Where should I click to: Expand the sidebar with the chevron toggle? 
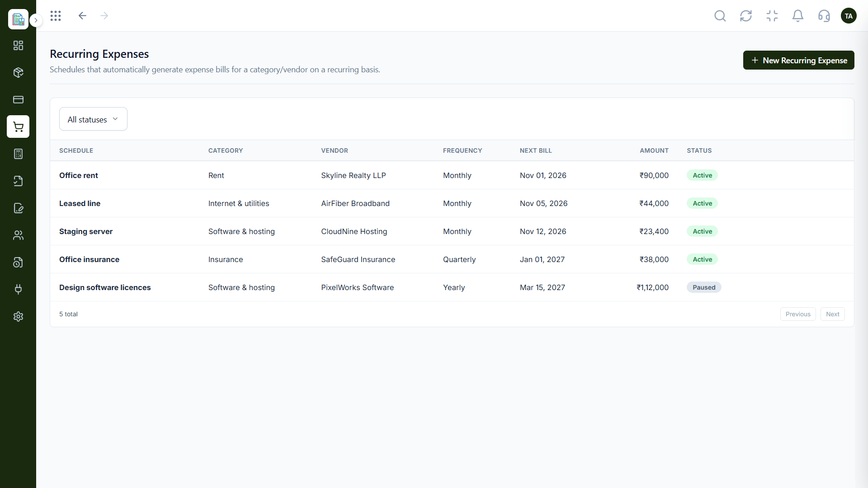[36, 20]
